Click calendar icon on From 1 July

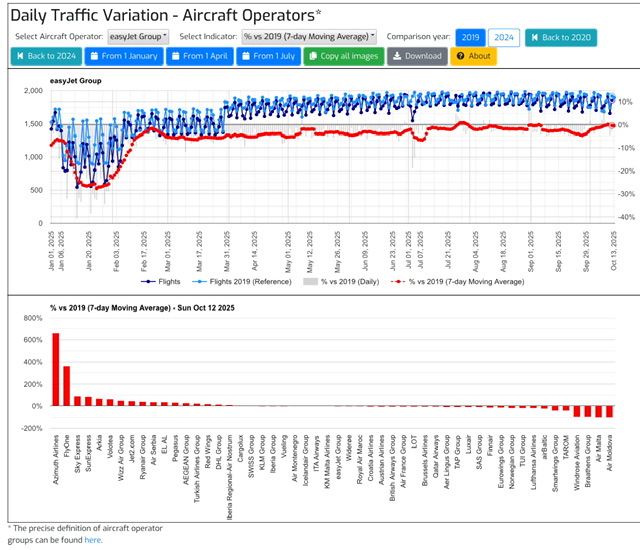pos(246,56)
